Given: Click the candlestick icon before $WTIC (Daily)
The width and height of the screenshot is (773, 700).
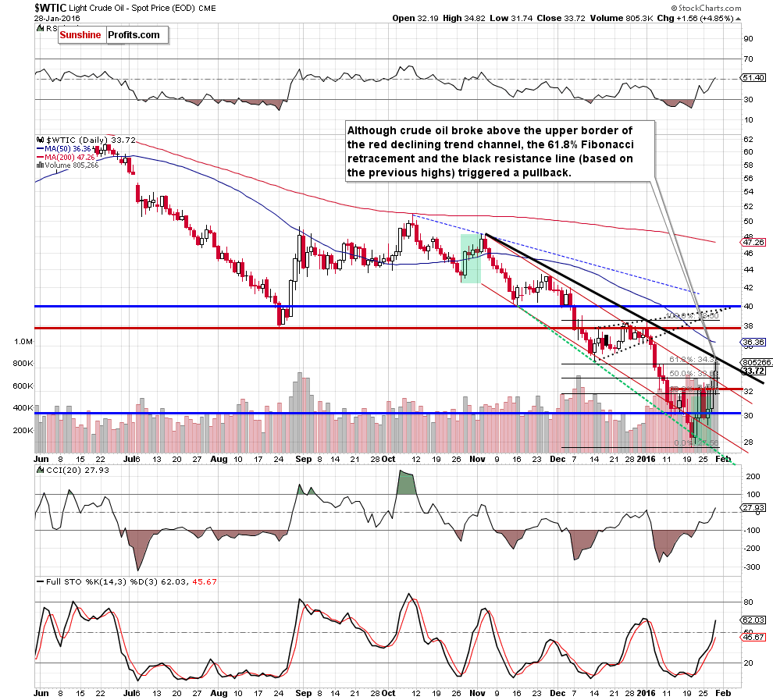Looking at the screenshot, I should [41, 140].
